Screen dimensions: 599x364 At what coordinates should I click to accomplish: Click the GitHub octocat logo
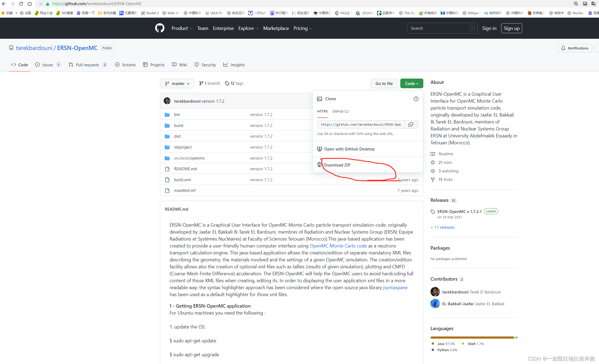[x=160, y=28]
